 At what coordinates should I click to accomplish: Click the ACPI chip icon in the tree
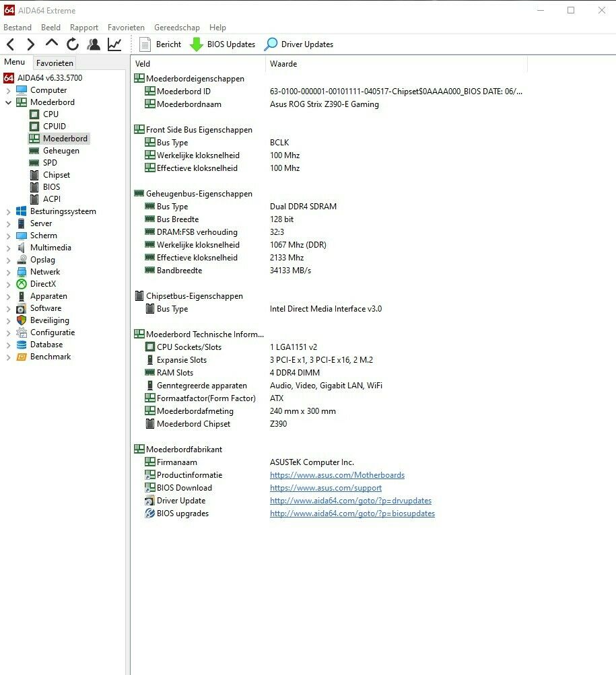(34, 199)
